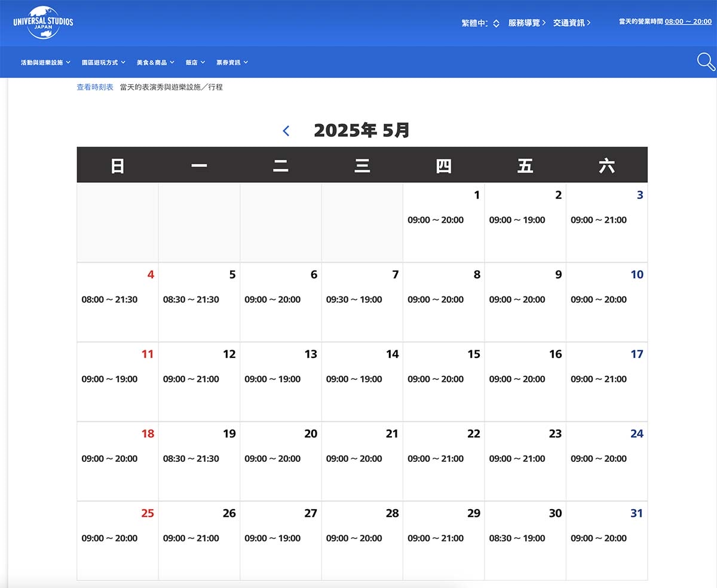Select Saturday date 10

click(606, 302)
